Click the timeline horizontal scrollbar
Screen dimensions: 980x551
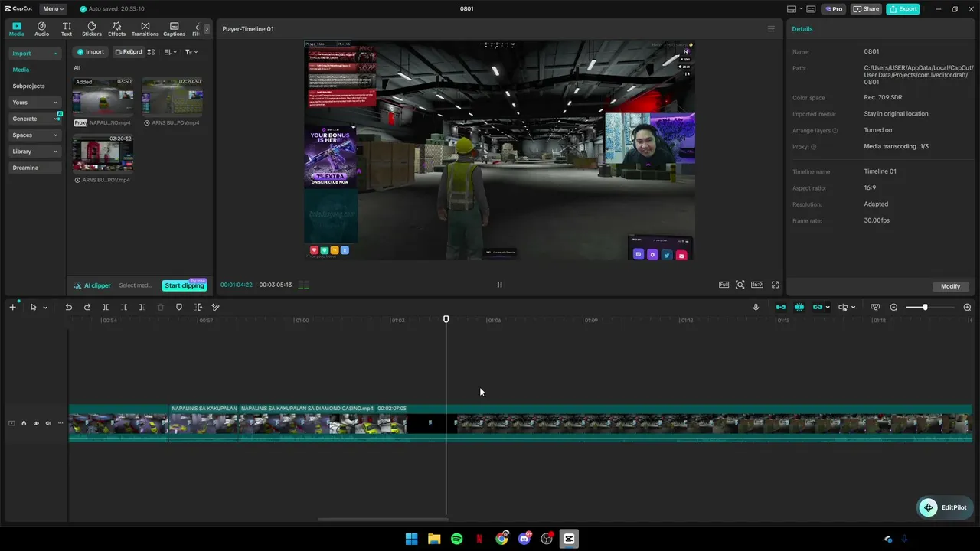coord(383,520)
